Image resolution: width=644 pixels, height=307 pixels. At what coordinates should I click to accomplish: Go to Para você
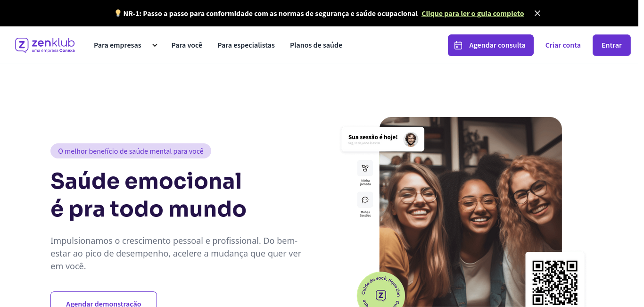(187, 45)
